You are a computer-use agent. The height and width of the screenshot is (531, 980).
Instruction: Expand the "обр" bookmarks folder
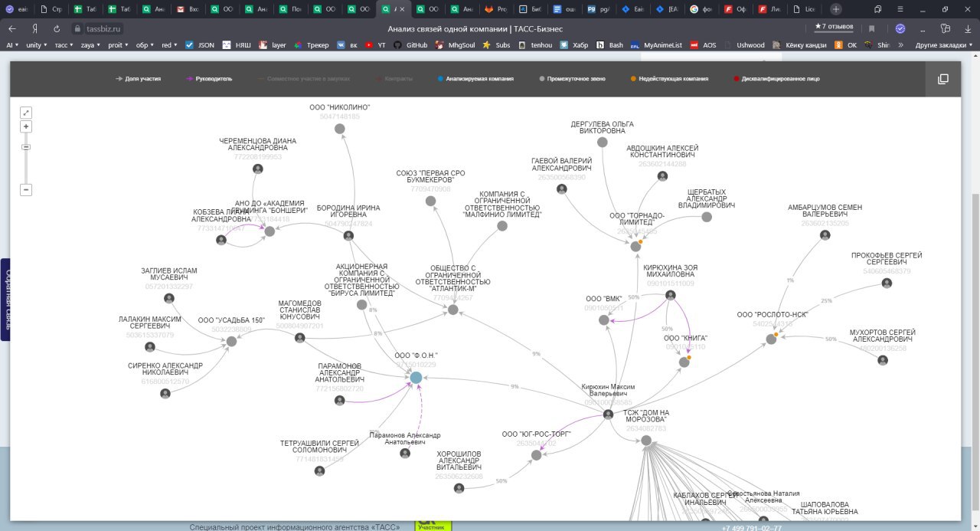tap(145, 45)
